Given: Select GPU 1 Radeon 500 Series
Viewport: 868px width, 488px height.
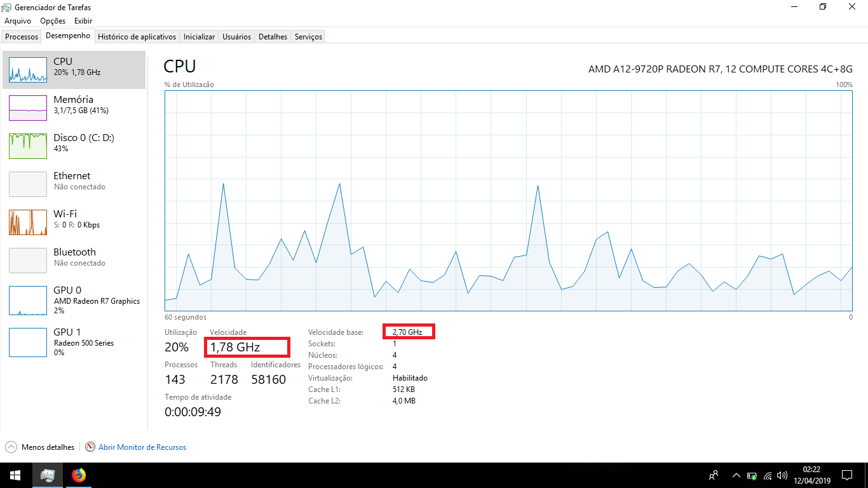Looking at the screenshot, I should pos(74,342).
